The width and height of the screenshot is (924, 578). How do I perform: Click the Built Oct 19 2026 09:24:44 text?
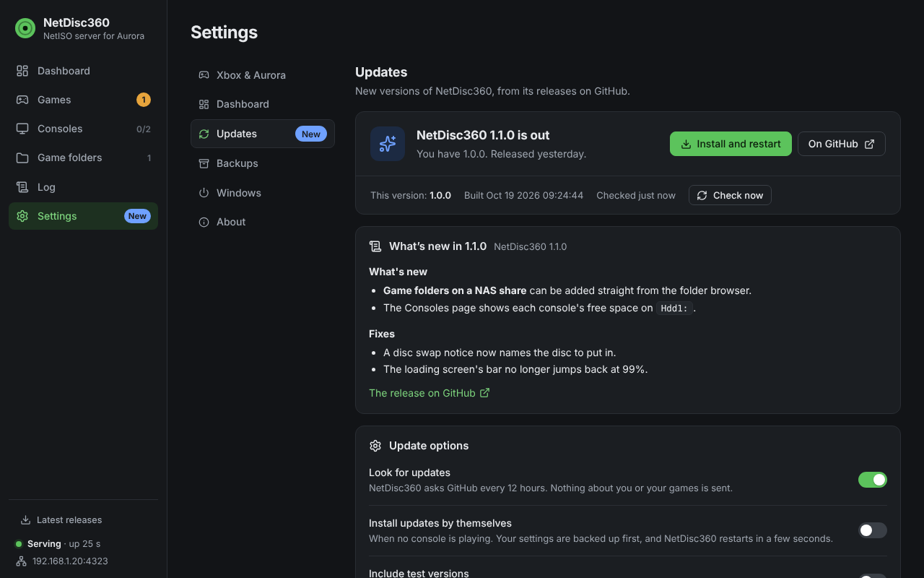[523, 195]
